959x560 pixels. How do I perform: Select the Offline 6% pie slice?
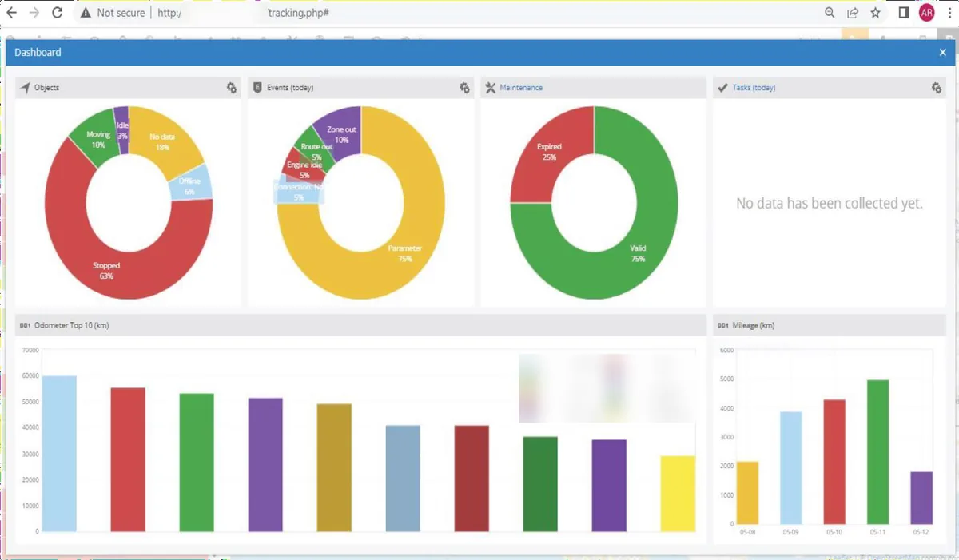coord(190,186)
